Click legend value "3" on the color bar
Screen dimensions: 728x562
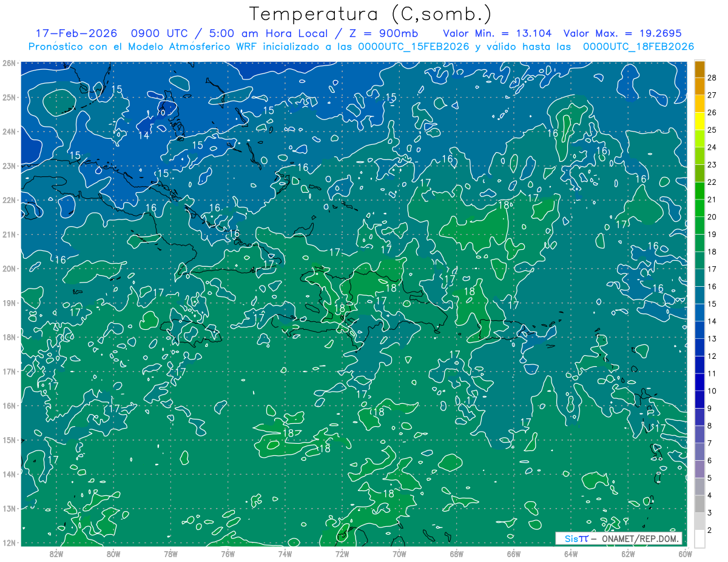click(x=710, y=512)
